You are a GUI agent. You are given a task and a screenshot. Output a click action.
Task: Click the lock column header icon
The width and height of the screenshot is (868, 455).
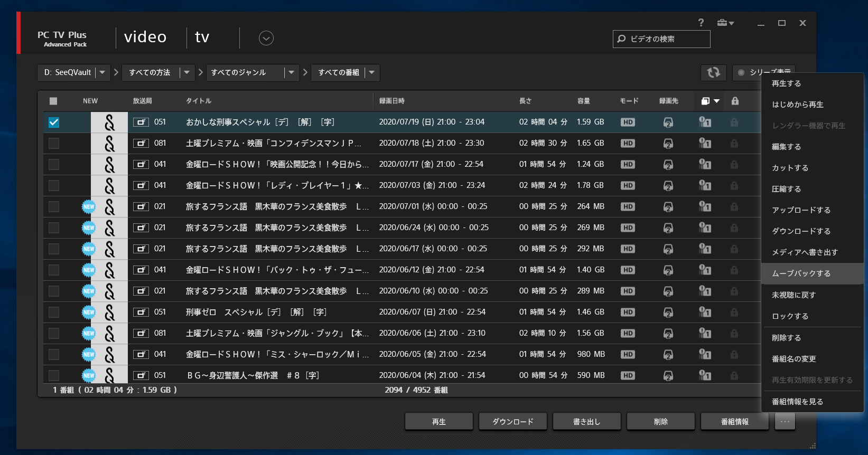(x=735, y=101)
